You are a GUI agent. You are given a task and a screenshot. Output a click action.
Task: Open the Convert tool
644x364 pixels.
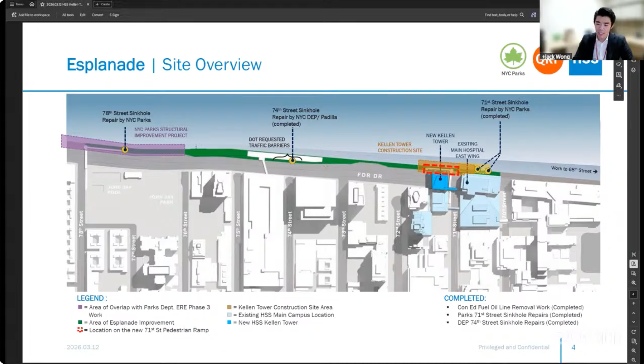97,15
